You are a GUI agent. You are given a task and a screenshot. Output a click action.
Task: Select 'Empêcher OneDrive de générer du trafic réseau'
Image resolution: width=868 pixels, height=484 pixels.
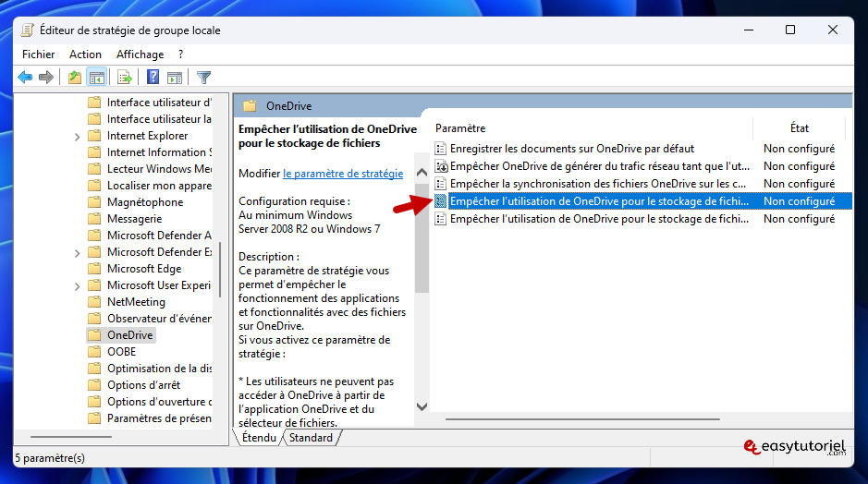(600, 166)
